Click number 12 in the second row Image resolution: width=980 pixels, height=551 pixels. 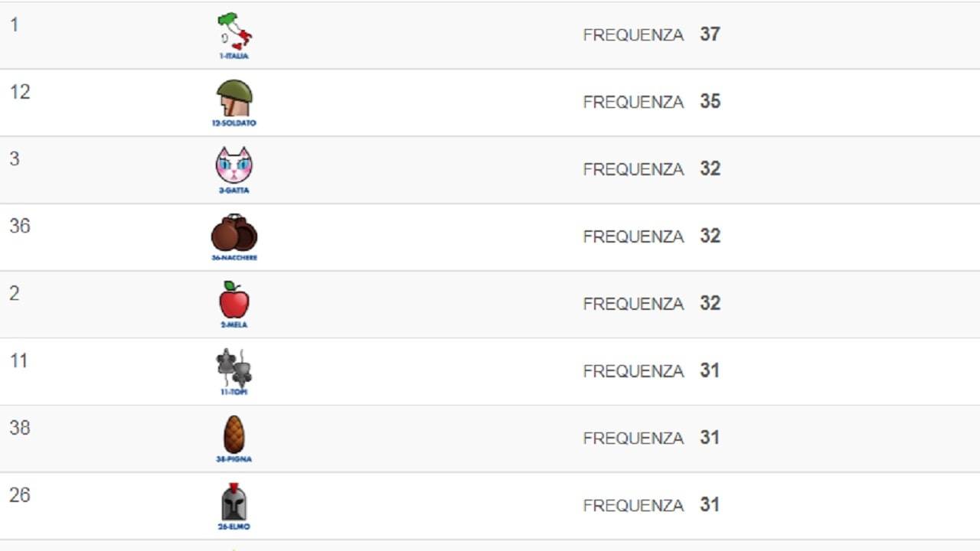[20, 93]
